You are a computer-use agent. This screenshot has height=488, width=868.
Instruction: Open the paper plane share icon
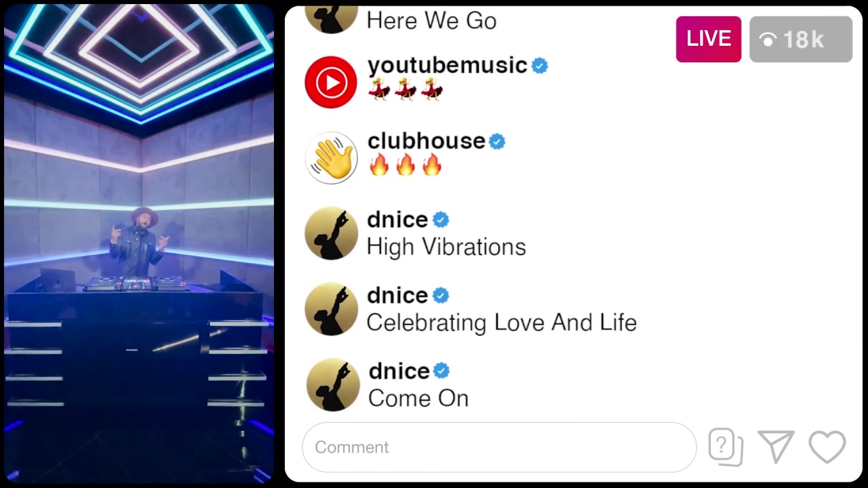click(776, 447)
